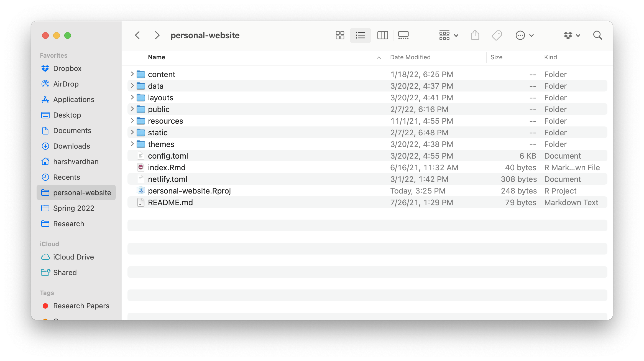The height and width of the screenshot is (361, 644).
Task: Open Downloads in the sidebar
Action: (x=71, y=146)
